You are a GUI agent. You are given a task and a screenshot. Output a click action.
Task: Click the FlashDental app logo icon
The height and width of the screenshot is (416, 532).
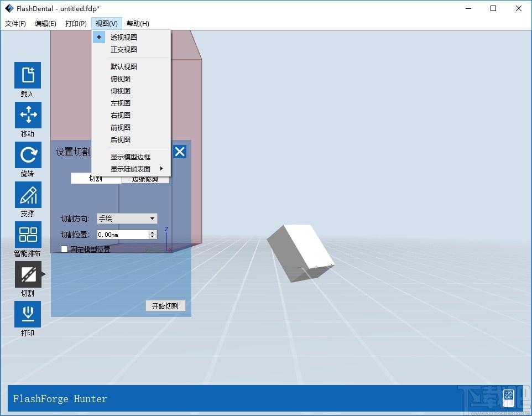click(9, 8)
